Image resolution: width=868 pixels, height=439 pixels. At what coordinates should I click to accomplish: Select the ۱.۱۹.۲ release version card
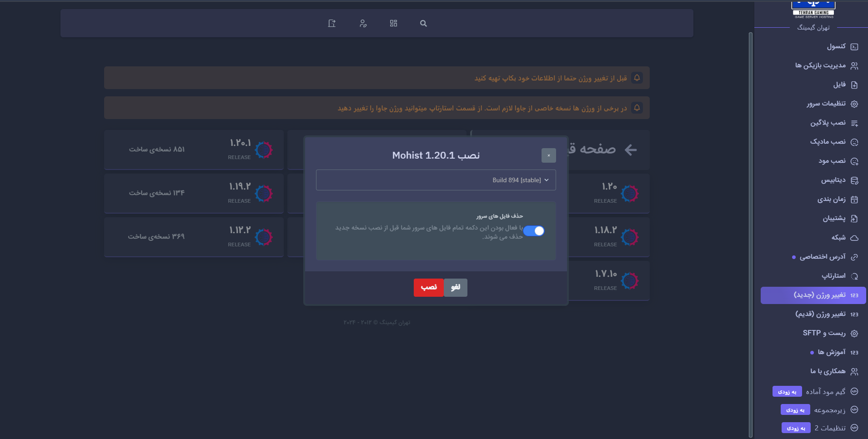tap(194, 194)
